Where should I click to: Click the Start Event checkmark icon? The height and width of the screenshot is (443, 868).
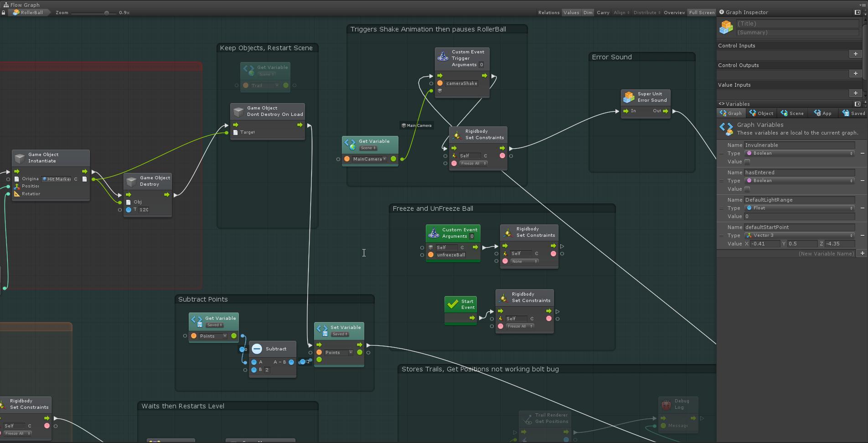[x=452, y=304]
